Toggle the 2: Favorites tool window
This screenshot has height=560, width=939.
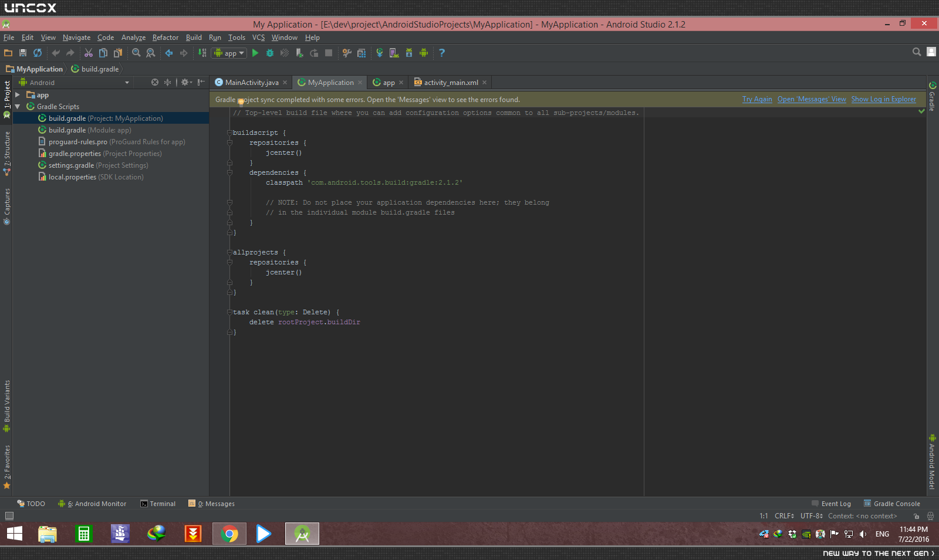pyautogui.click(x=6, y=467)
